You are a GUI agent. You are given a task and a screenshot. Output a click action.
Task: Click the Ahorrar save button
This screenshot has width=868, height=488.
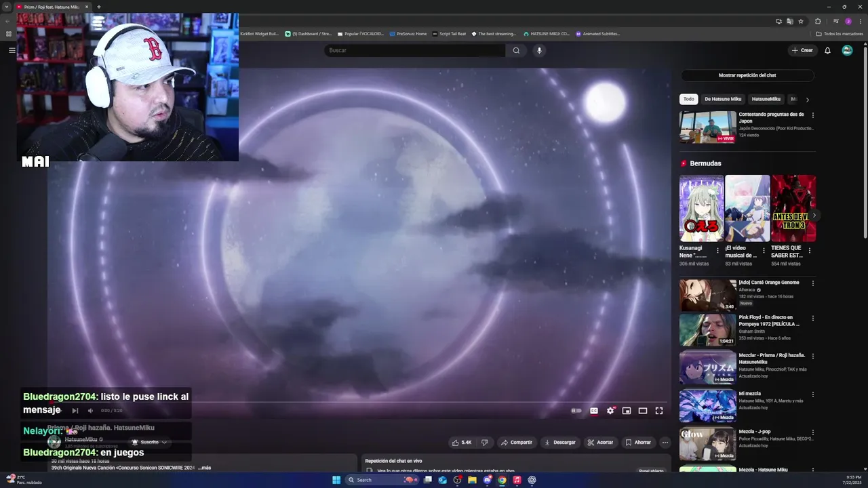[x=637, y=443]
